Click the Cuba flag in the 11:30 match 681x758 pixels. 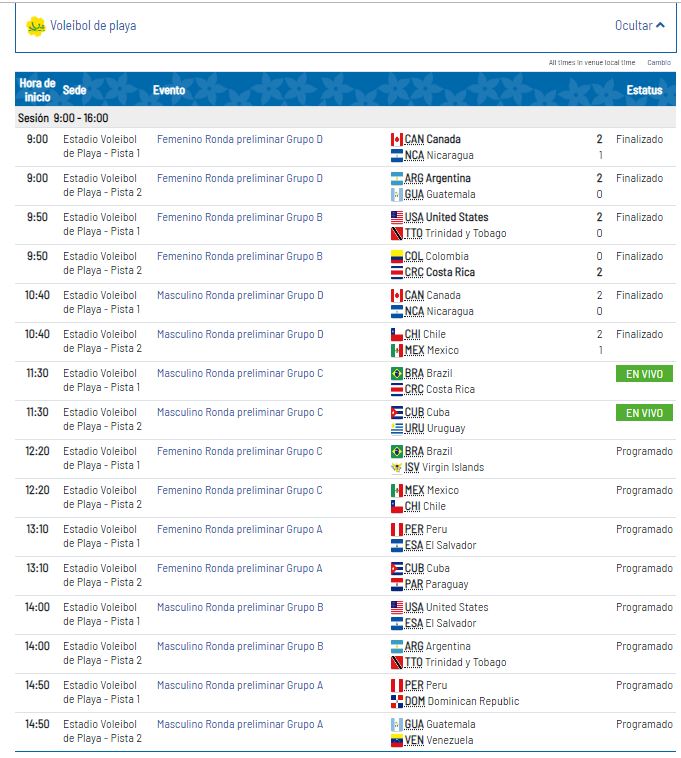coord(397,413)
